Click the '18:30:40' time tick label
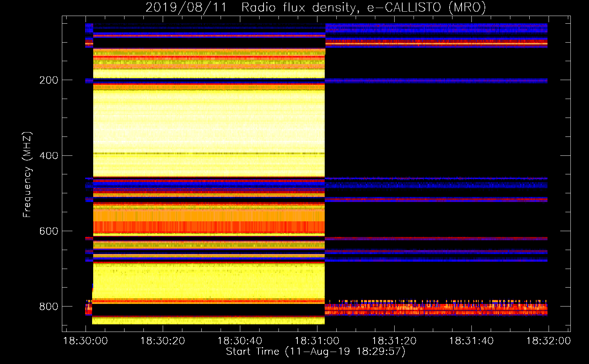The image size is (589, 364). (240, 341)
